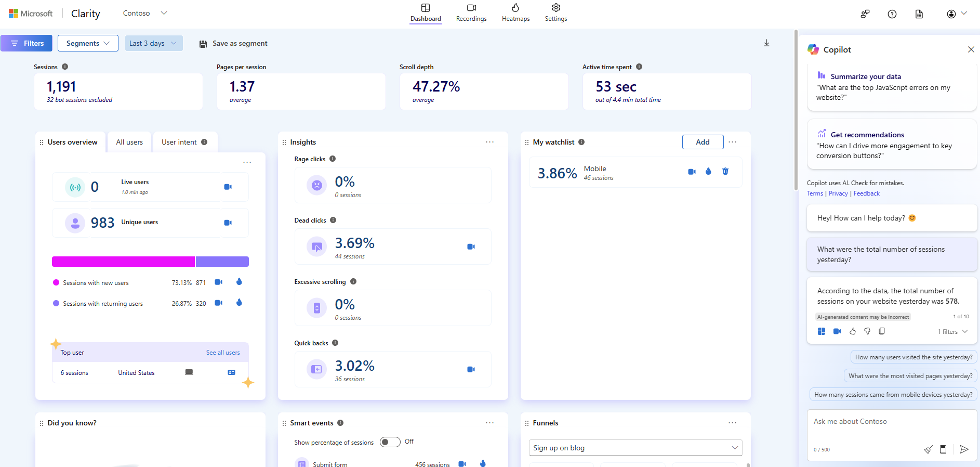Like the Copilot answer with thumbs up
This screenshot has height=467, width=980.
853,331
